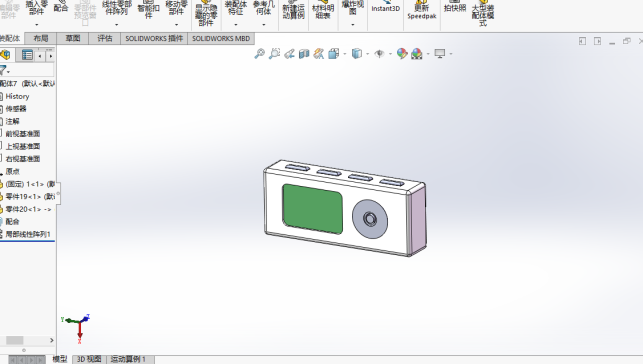This screenshot has width=643, height=364.
Task: Click the 更新 Speedpak tool
Action: pyautogui.click(x=422, y=11)
